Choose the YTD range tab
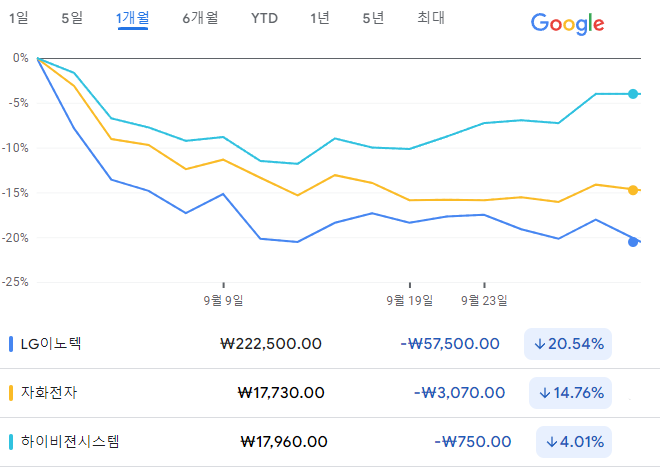The height and width of the screenshot is (472, 668). pyautogui.click(x=264, y=18)
